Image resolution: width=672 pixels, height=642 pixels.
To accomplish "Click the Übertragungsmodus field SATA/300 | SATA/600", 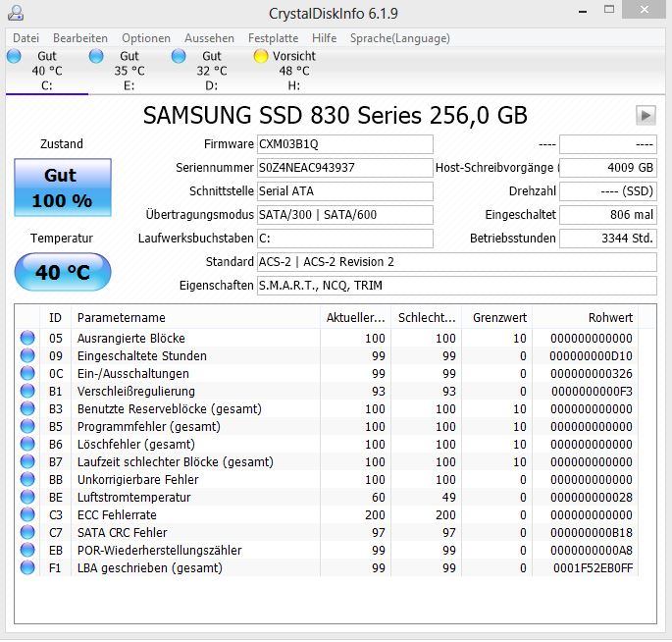I will tap(345, 215).
